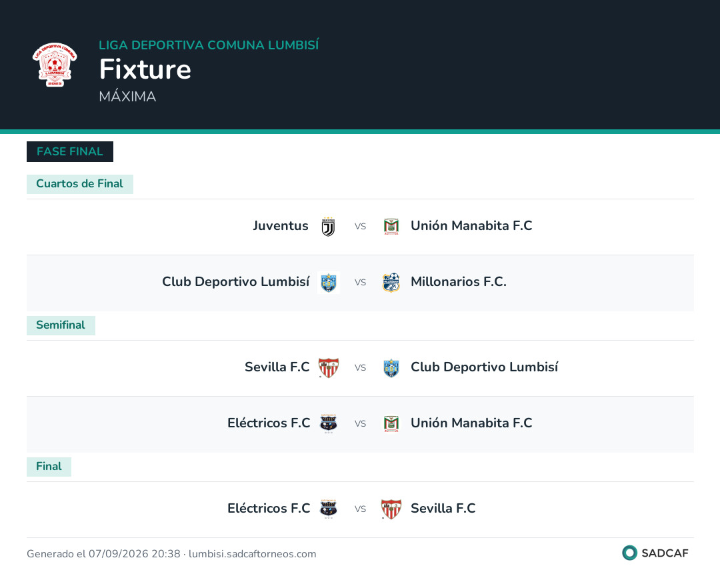Click the Millonarios F.C. team badge

[391, 283]
